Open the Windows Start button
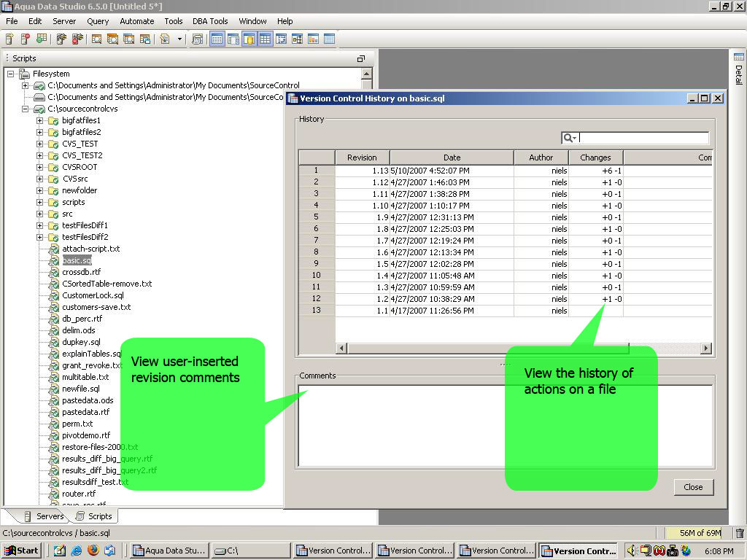This screenshot has width=747, height=560. (22, 551)
